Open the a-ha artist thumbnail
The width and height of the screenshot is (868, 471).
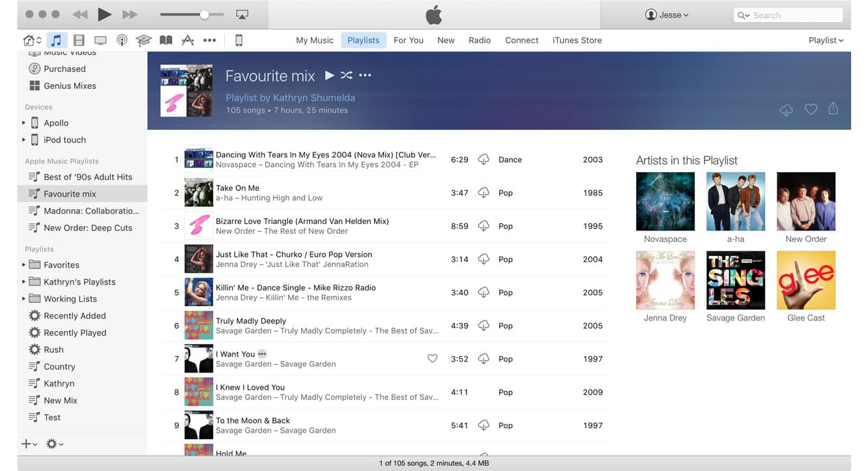click(x=736, y=201)
